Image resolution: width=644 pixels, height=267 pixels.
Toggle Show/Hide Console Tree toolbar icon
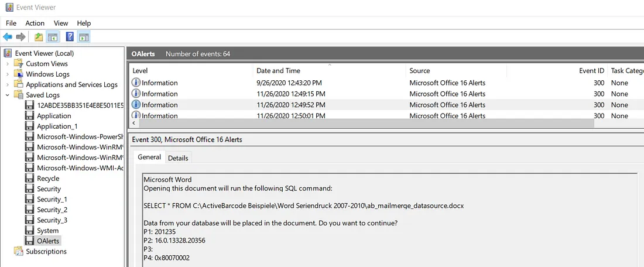[52, 37]
